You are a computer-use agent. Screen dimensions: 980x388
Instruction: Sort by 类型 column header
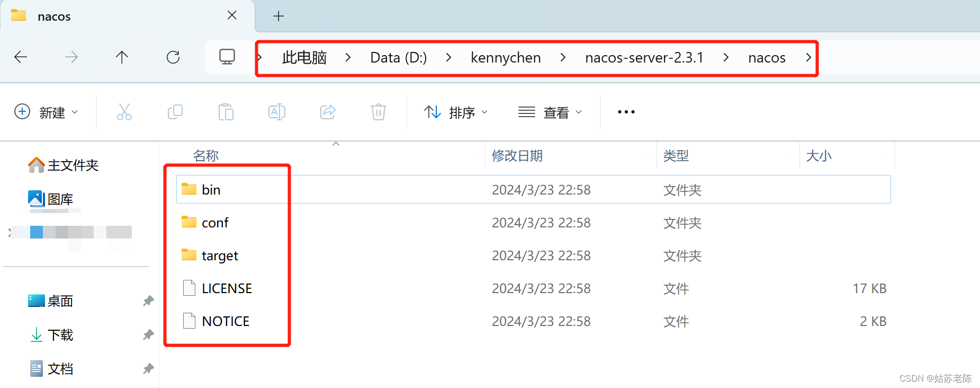[x=676, y=155]
